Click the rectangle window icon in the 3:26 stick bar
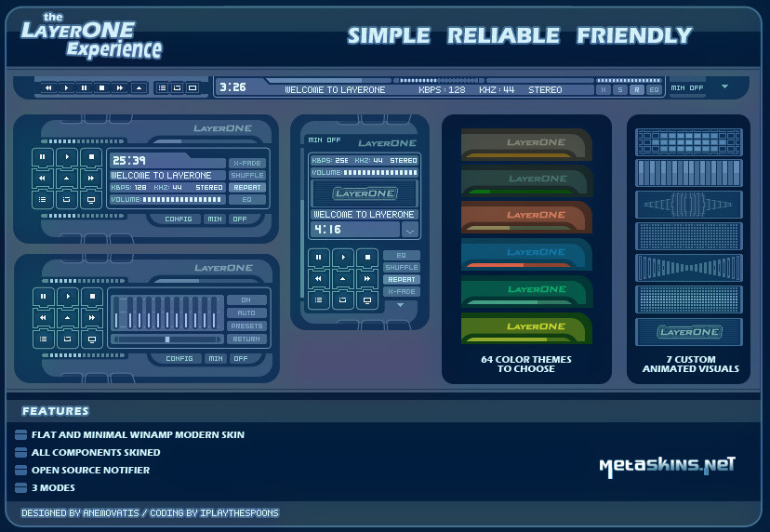The height and width of the screenshot is (532, 770). [192, 88]
